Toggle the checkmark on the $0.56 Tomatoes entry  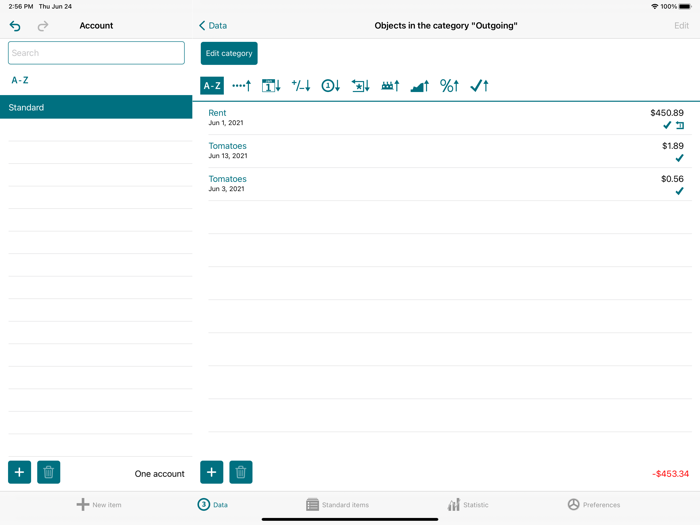[679, 191]
